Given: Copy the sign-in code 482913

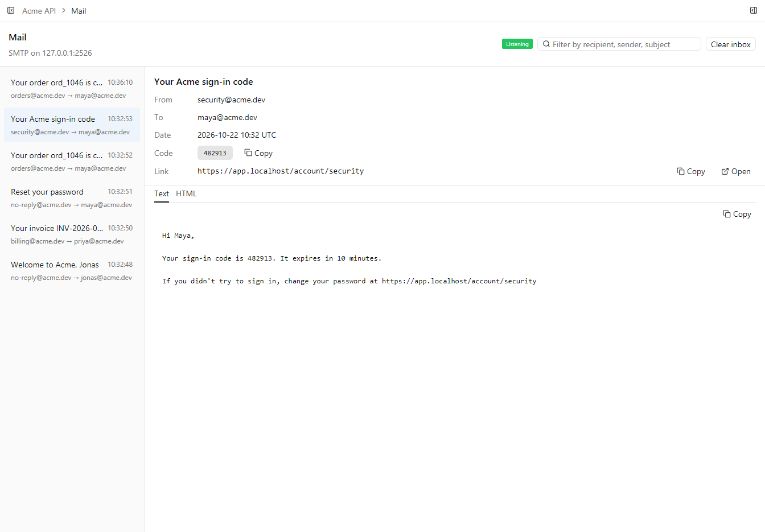Looking at the screenshot, I should [x=258, y=153].
